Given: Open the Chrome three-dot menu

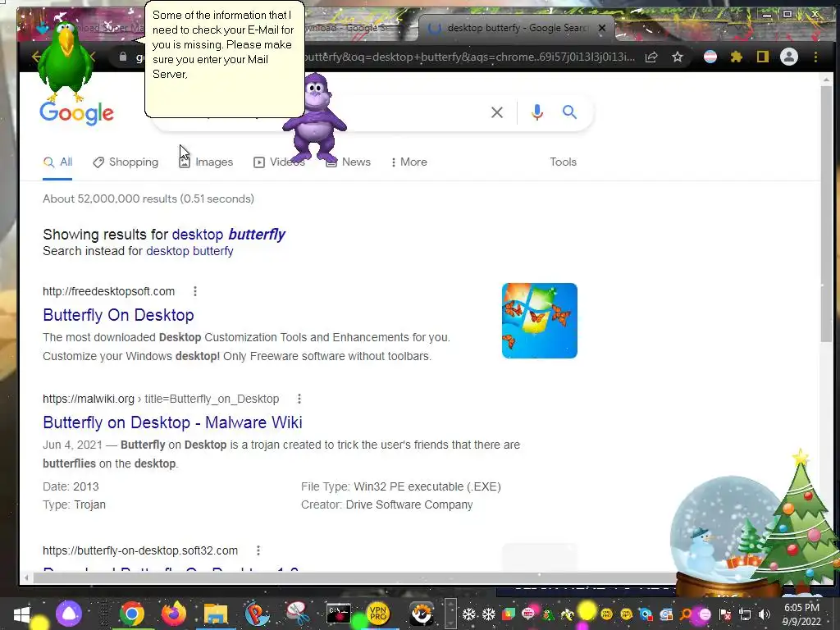Looking at the screenshot, I should [815, 57].
